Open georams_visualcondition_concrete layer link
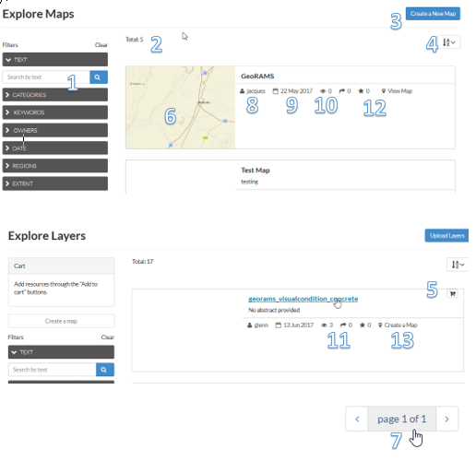Viewport: 476px width, 461px height. [x=303, y=299]
